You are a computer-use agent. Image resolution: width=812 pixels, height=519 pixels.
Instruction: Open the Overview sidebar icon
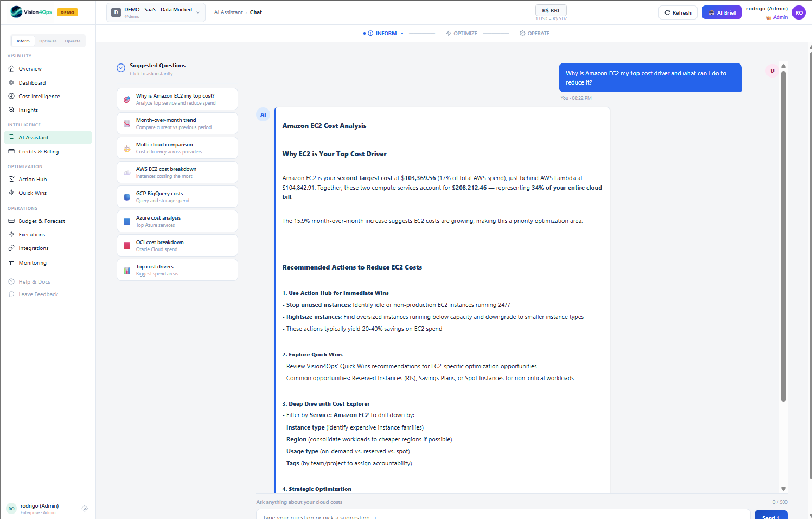[11, 69]
